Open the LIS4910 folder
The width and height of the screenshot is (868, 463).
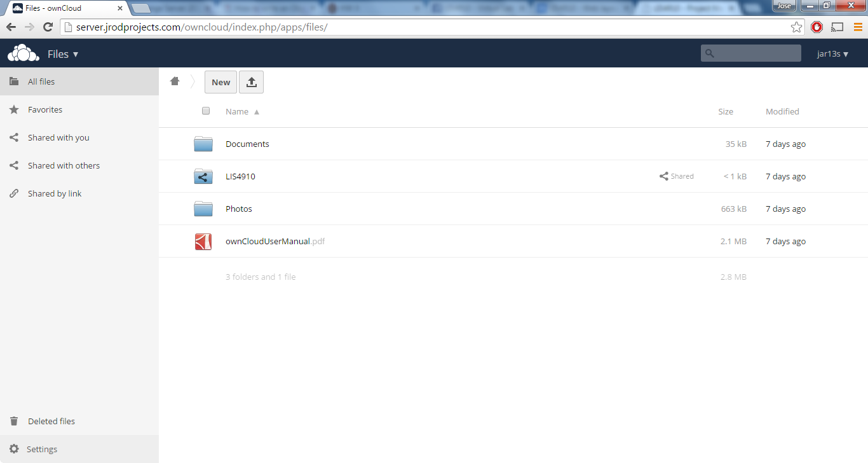[240, 176]
